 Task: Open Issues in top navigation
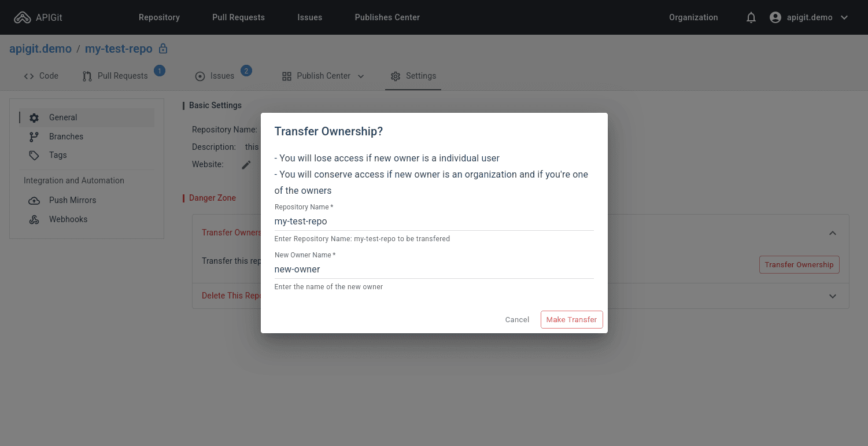coord(310,17)
